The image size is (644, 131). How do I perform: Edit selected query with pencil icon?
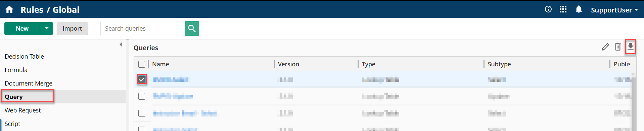point(605,47)
